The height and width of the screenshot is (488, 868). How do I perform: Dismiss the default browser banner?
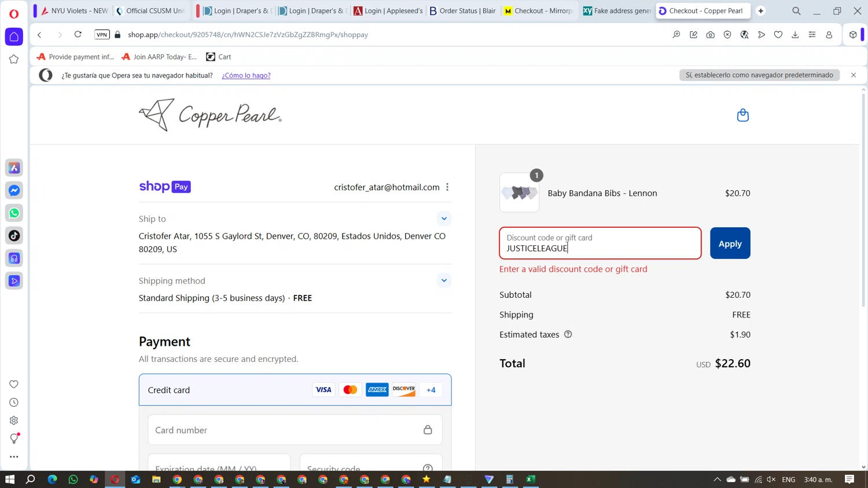(x=854, y=75)
